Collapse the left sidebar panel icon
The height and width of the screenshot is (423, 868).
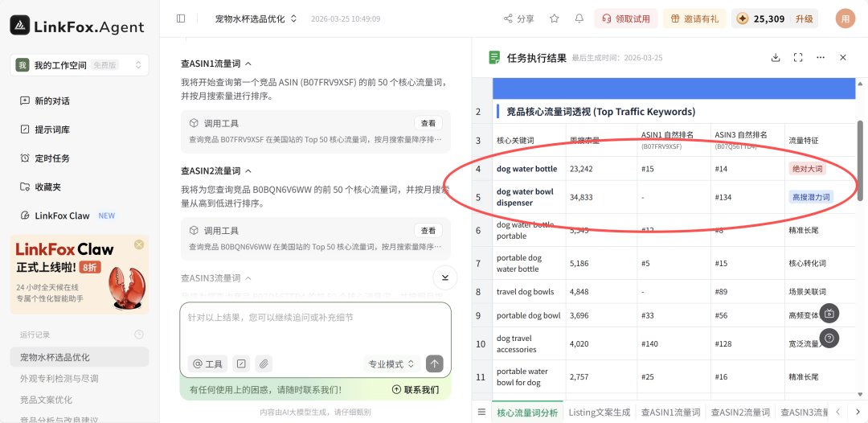click(181, 18)
